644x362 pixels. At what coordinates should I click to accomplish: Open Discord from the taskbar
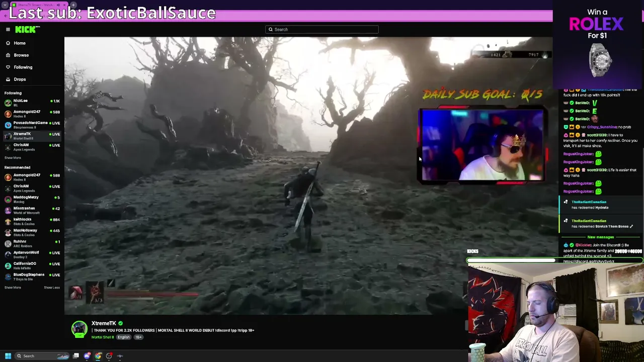pos(87,356)
